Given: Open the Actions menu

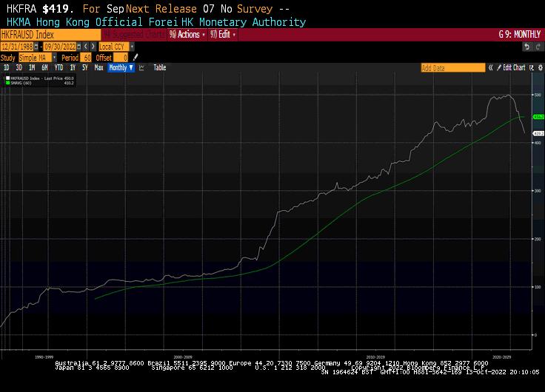Looking at the screenshot, I should pyautogui.click(x=187, y=35).
